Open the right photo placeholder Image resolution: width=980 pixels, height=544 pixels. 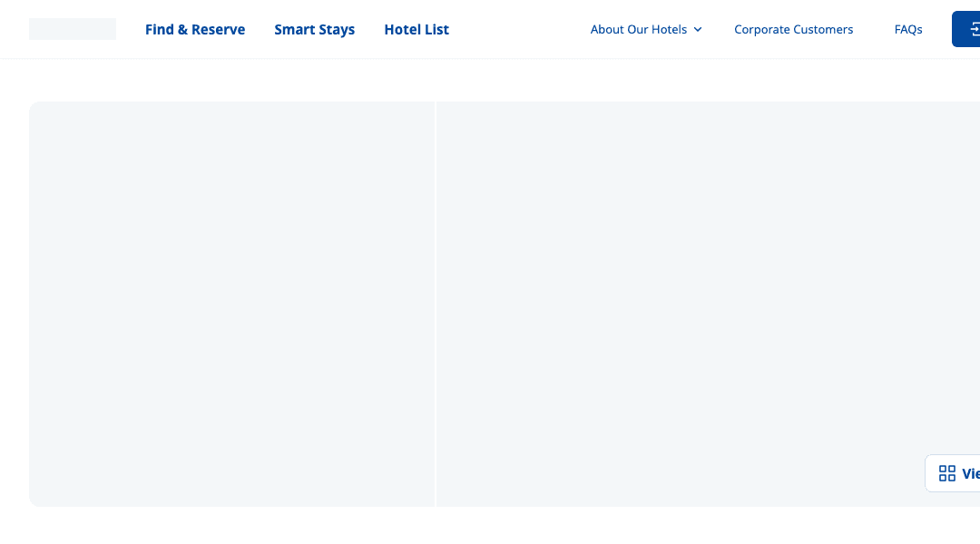coord(708,304)
